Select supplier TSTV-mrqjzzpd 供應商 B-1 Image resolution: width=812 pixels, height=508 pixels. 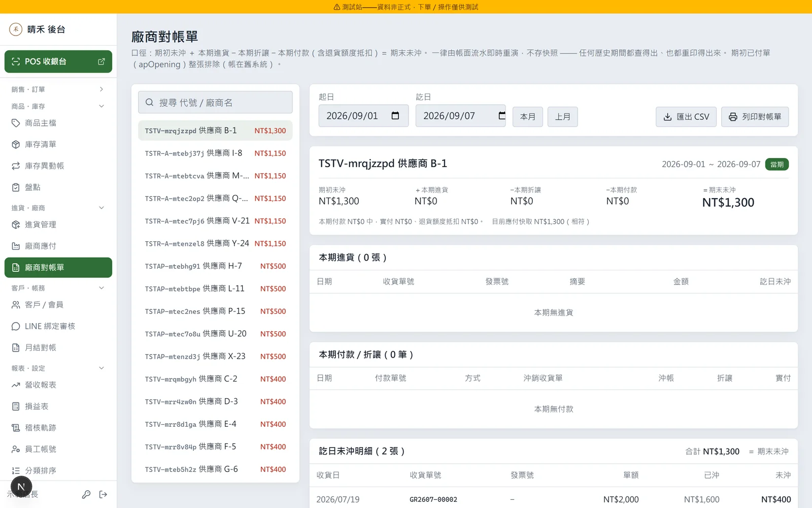point(215,131)
